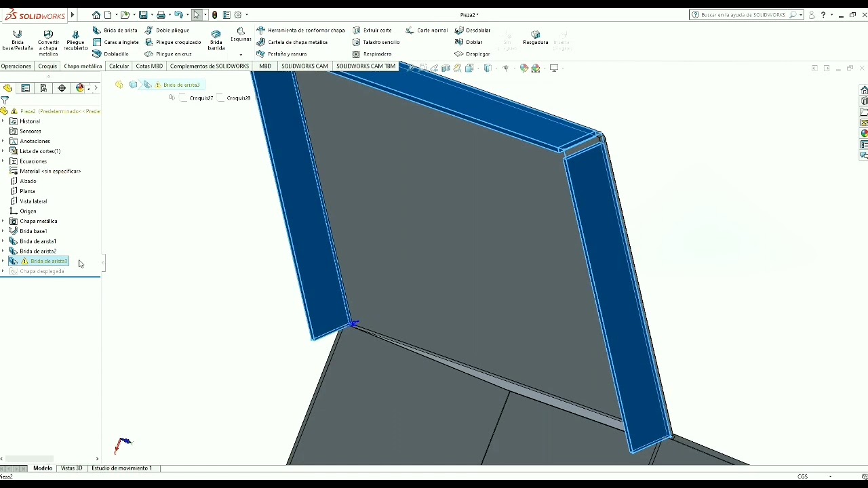Screen dimensions: 868x488
Task: Click the Save icon in quick toolbar
Action: pyautogui.click(x=143, y=15)
